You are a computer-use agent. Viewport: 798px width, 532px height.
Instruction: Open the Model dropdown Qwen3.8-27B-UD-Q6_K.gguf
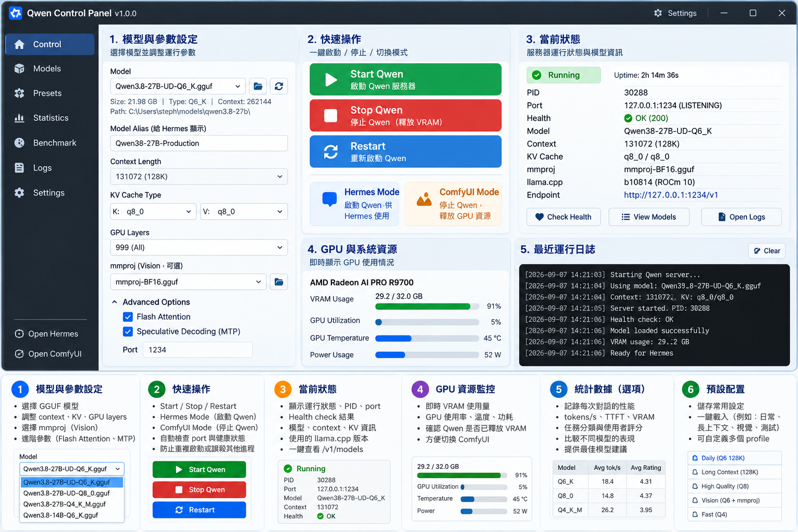tap(178, 86)
